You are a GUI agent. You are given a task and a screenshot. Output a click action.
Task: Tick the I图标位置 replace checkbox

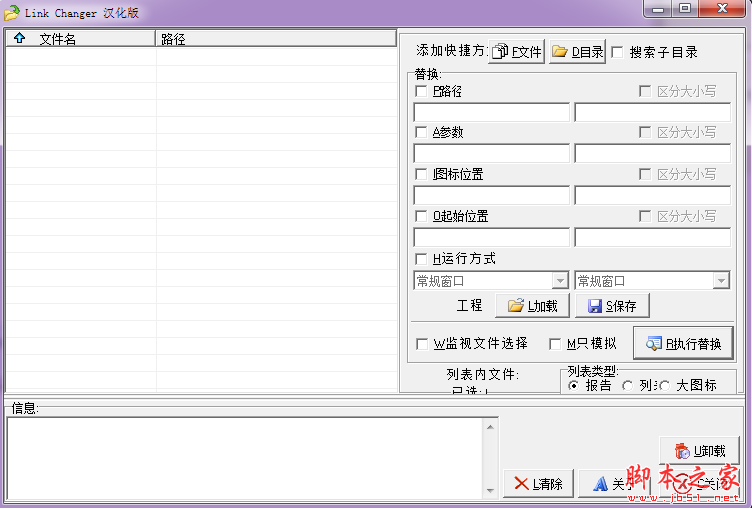coord(421,174)
